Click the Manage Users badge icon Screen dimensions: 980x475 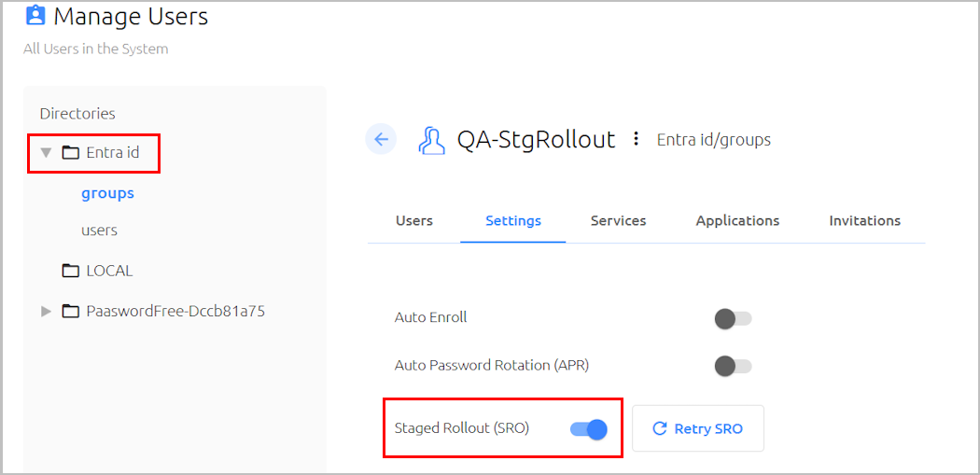(x=35, y=15)
